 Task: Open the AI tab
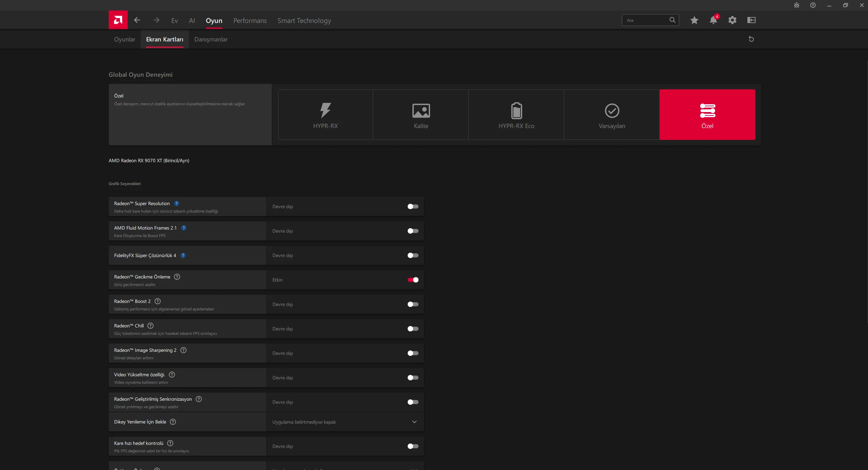[x=192, y=21]
